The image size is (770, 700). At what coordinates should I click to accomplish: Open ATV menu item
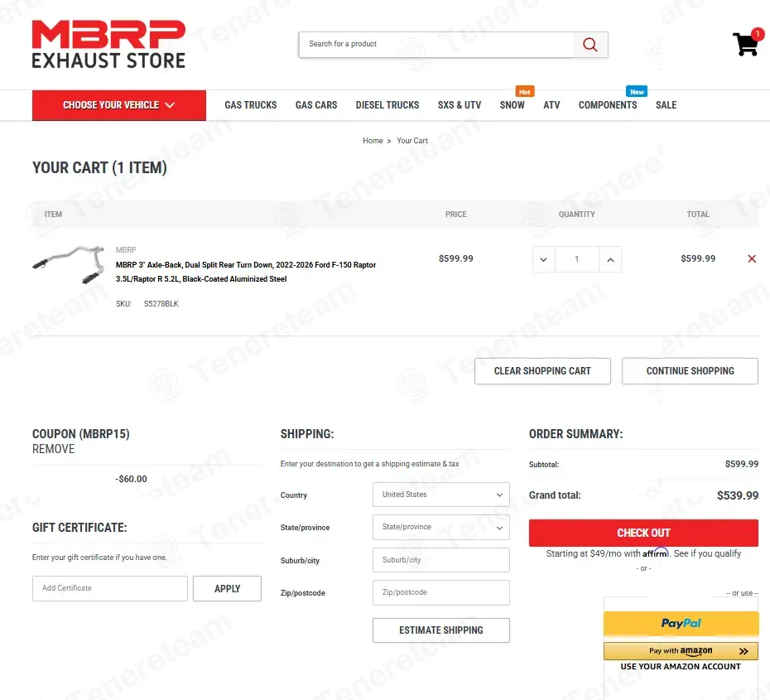551,105
